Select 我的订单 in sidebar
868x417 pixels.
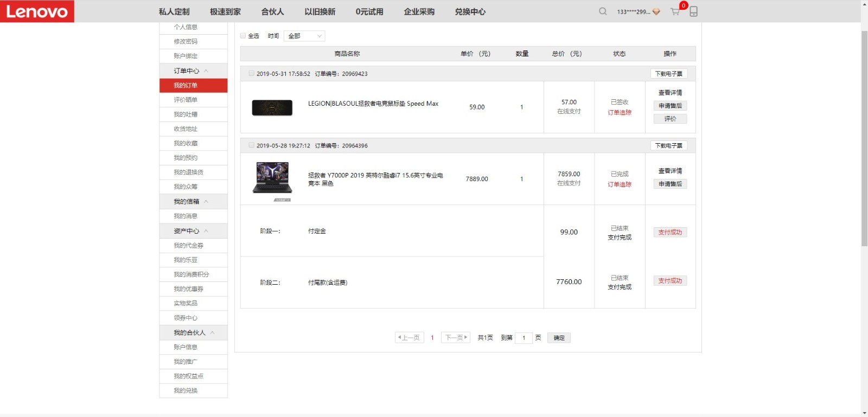pos(193,86)
